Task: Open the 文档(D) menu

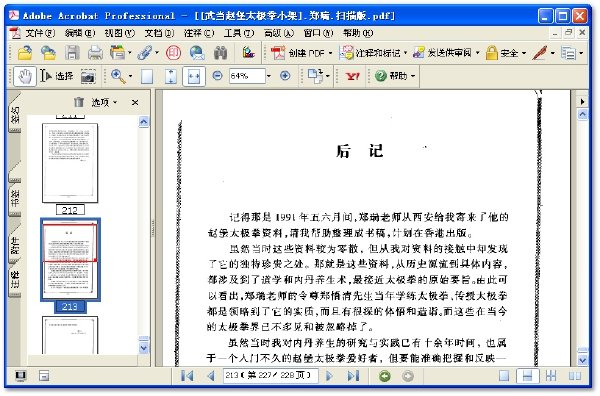Action: (159, 33)
